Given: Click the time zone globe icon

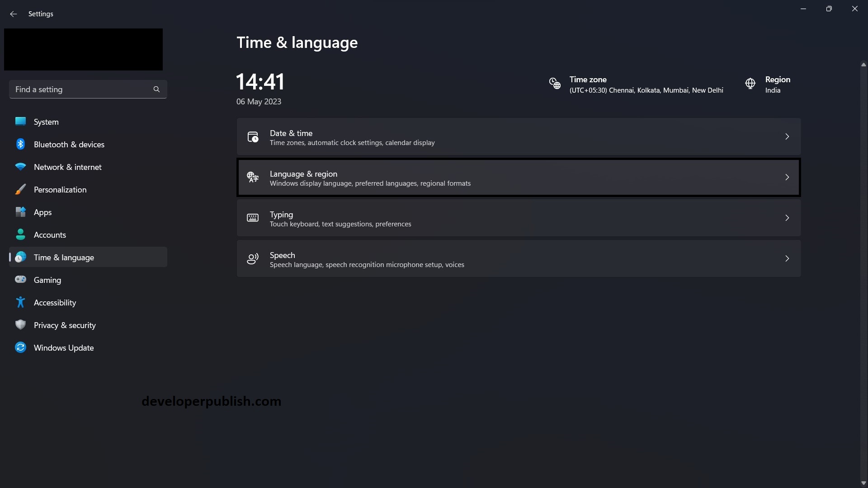Looking at the screenshot, I should pyautogui.click(x=554, y=84).
